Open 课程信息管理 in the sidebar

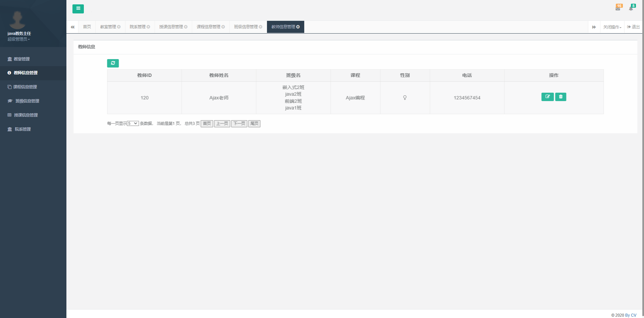[33, 87]
